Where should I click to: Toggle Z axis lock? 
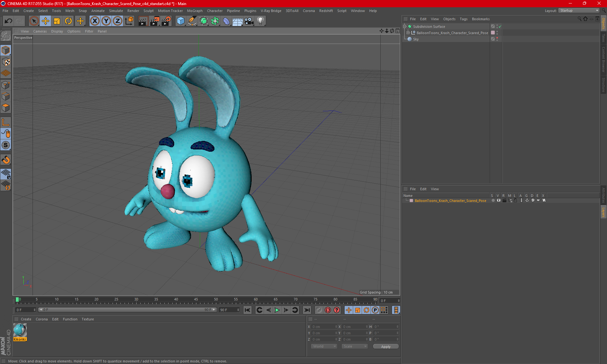click(x=118, y=21)
